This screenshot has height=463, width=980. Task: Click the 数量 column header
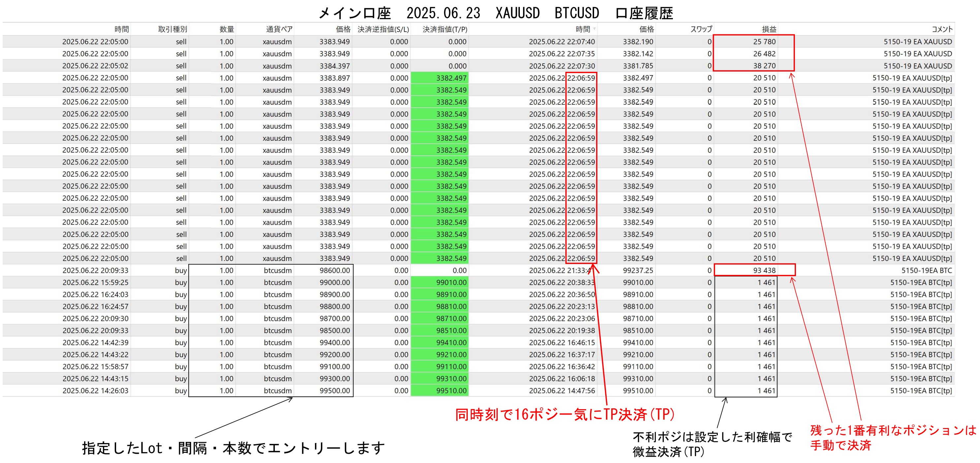(226, 29)
